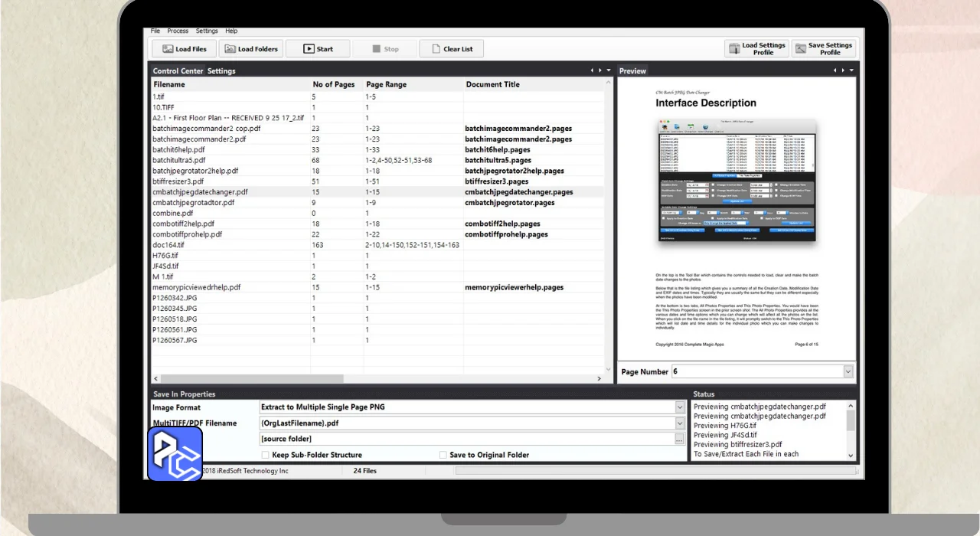Select batchit6help.pdf in the list
The width and height of the screenshot is (980, 536).
[377, 150]
